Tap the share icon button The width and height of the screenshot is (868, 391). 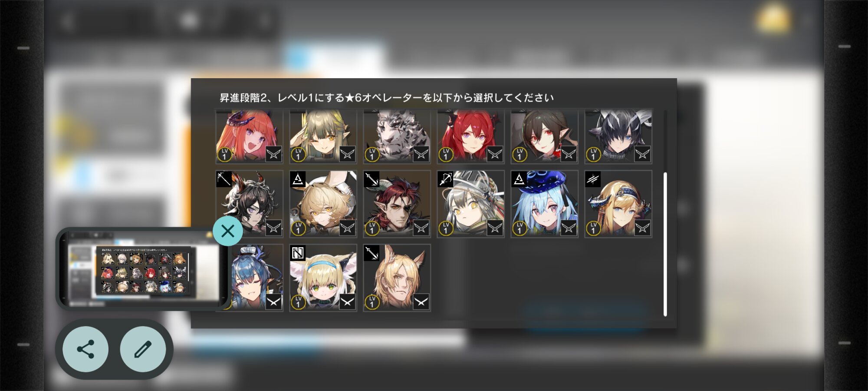tap(85, 349)
